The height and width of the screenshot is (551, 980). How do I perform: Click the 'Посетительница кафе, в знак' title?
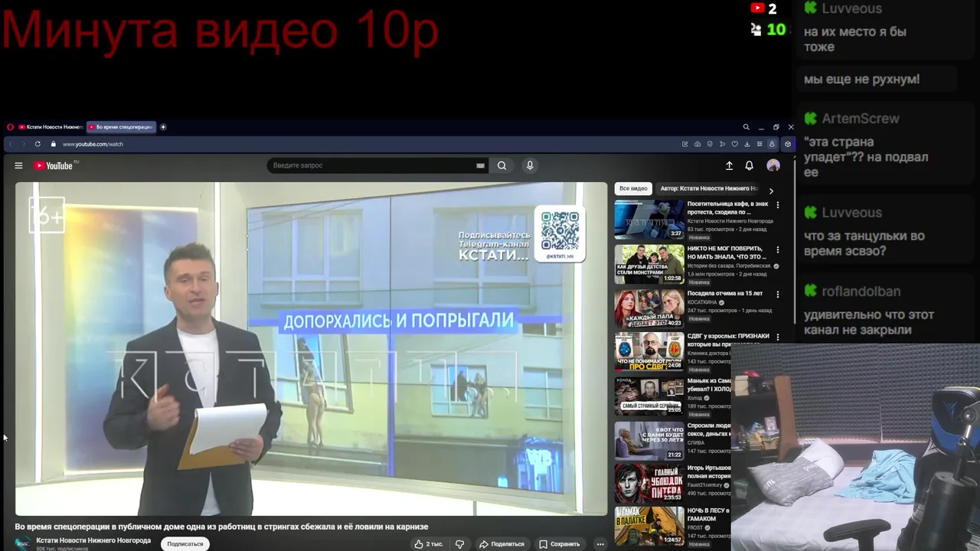tap(727, 208)
